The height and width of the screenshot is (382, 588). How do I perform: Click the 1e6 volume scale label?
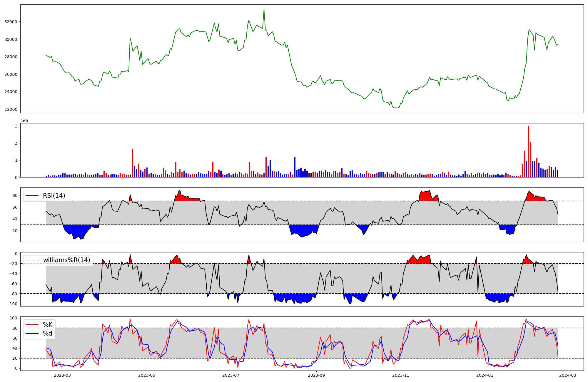point(24,121)
